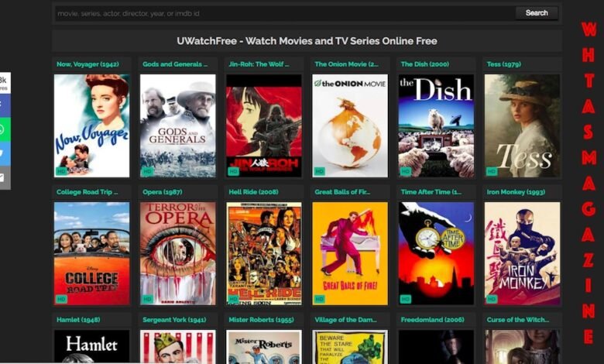Open the Great Balls of Fire title link
The height and width of the screenshot is (364, 604).
click(342, 192)
